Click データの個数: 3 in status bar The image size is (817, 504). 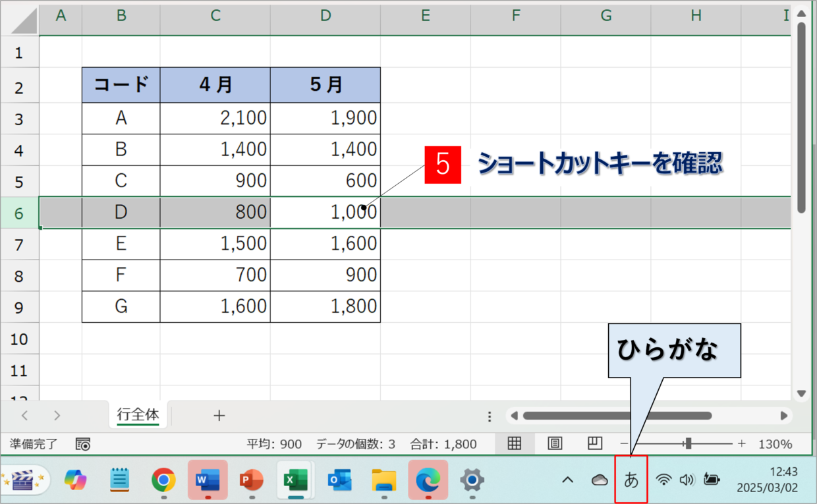click(x=356, y=444)
